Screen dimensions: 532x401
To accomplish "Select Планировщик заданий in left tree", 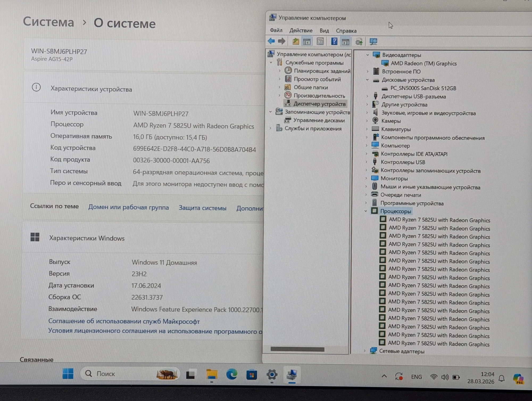I will pos(322,71).
